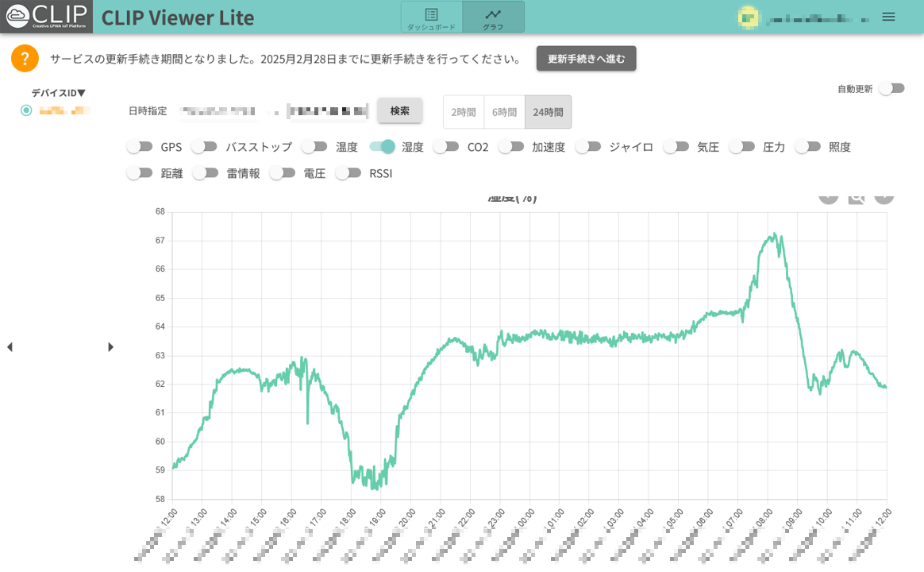The height and width of the screenshot is (572, 924).
Task: Select the device ID radio button
Action: pyautogui.click(x=26, y=110)
